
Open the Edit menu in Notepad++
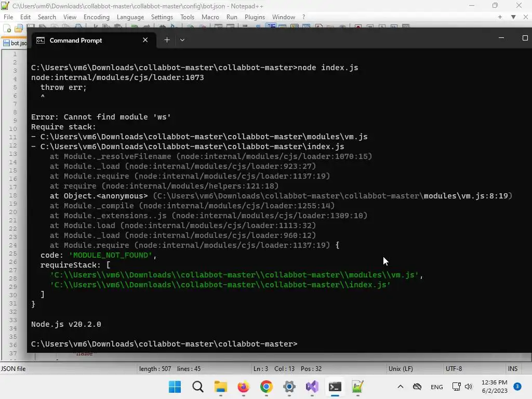point(25,17)
